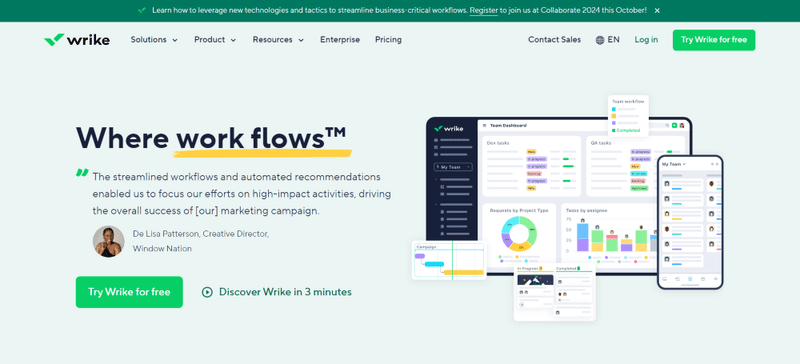Click the Log in link

tap(646, 40)
